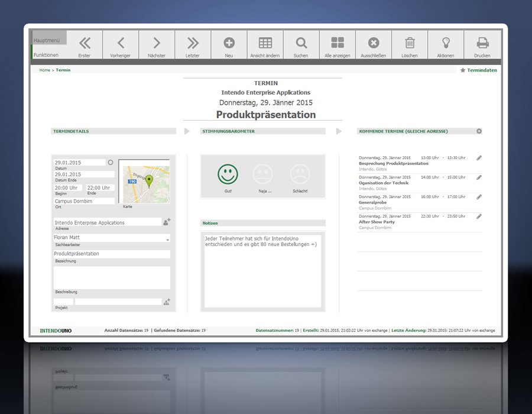Click Home breadcrumb link

[x=44, y=70]
